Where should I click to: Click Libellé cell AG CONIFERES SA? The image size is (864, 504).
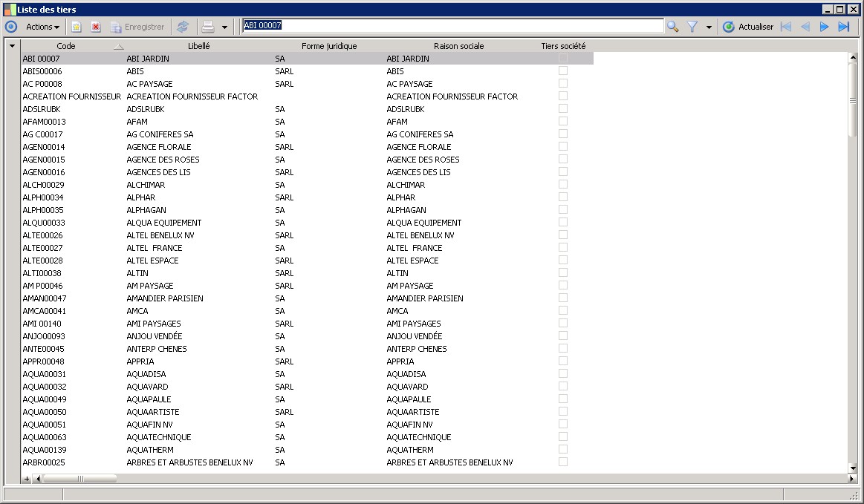click(x=160, y=134)
